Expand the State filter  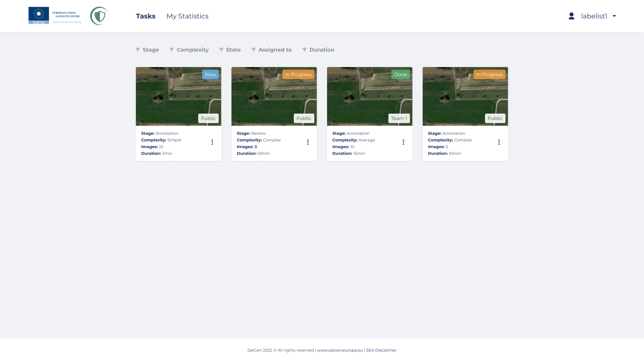tap(230, 50)
